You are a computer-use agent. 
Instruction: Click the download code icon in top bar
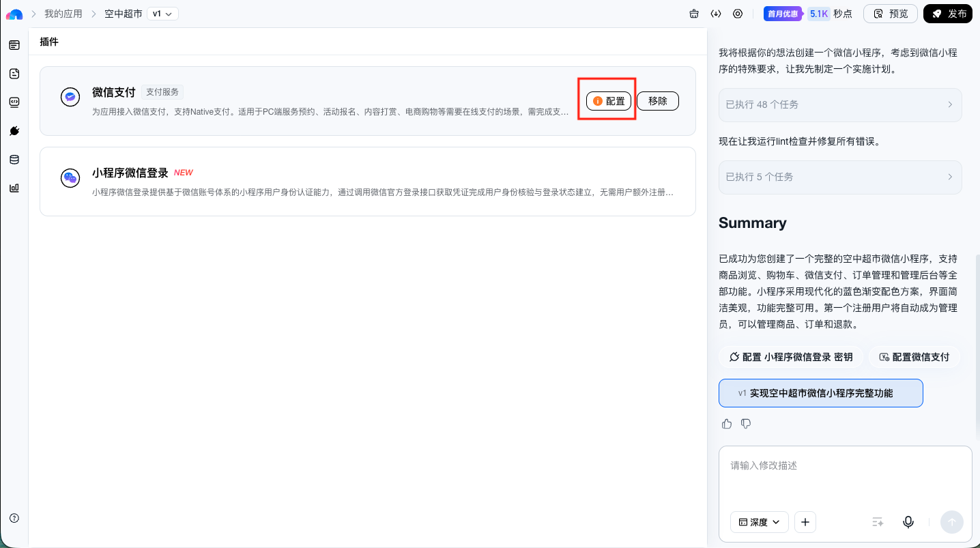coord(716,14)
